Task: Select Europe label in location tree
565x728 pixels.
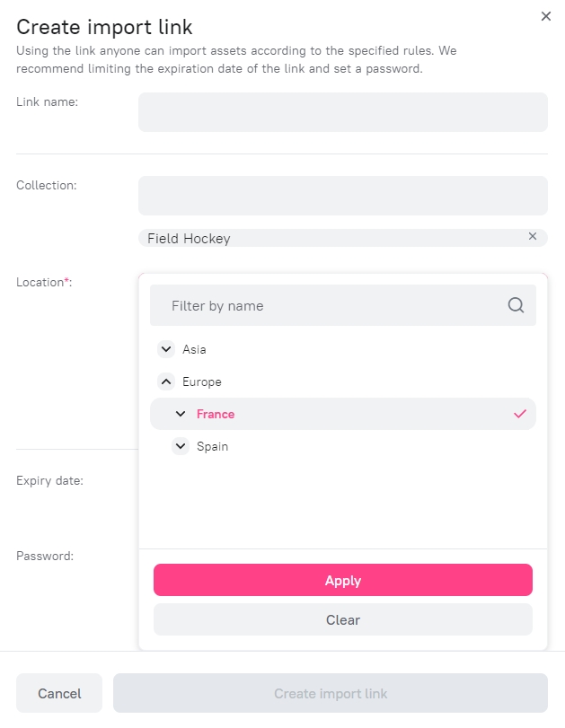Action: coord(201,382)
